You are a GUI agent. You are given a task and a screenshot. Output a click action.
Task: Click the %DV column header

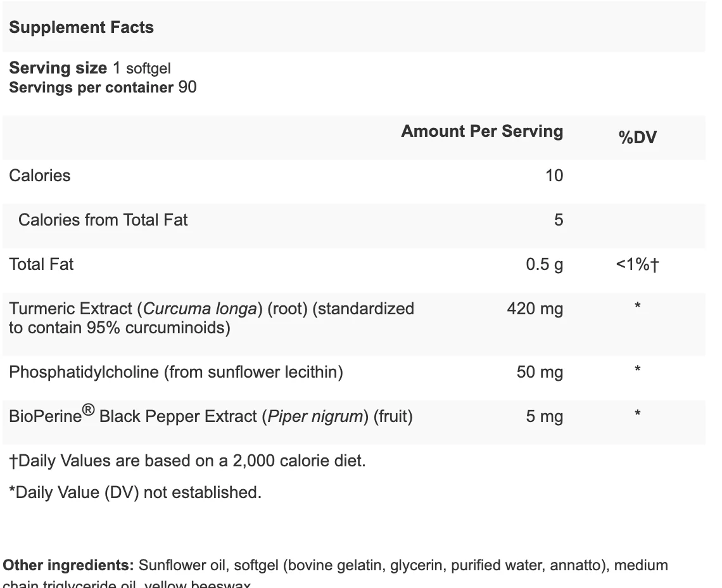tap(637, 137)
